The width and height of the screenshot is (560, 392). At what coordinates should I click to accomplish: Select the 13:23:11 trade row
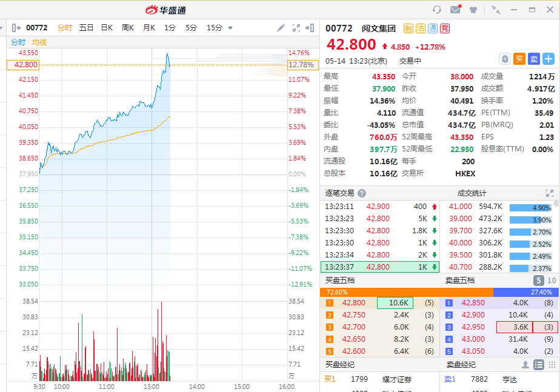click(380, 207)
